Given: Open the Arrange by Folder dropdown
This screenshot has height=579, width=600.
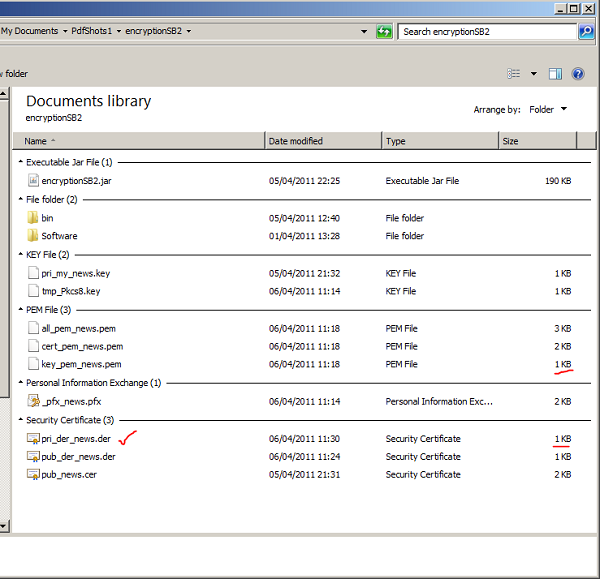Looking at the screenshot, I should pyautogui.click(x=548, y=109).
